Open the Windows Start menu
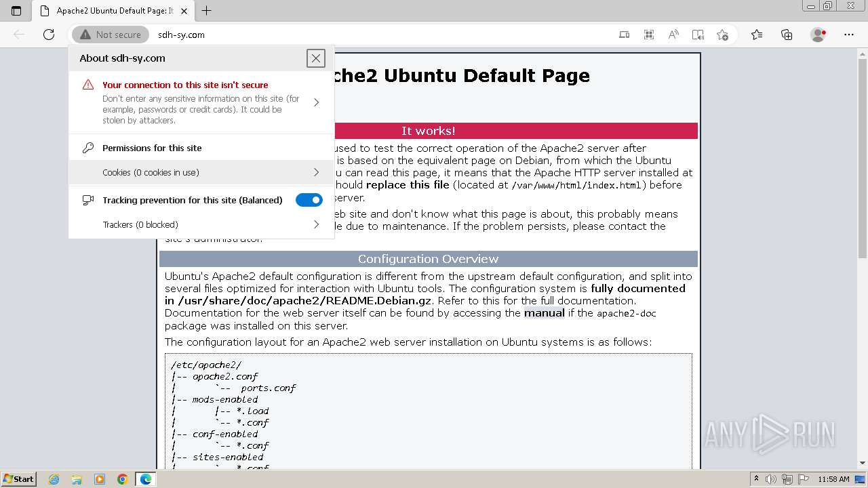The image size is (868, 488). (18, 479)
